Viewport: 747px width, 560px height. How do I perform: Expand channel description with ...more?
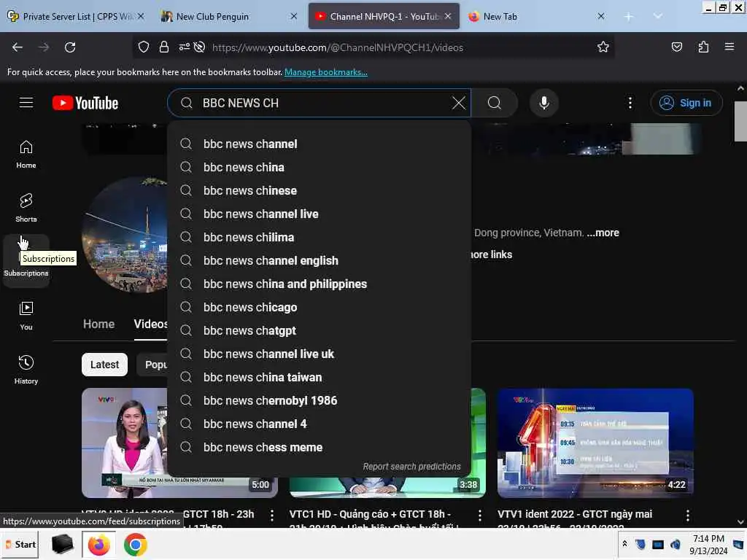(x=603, y=233)
